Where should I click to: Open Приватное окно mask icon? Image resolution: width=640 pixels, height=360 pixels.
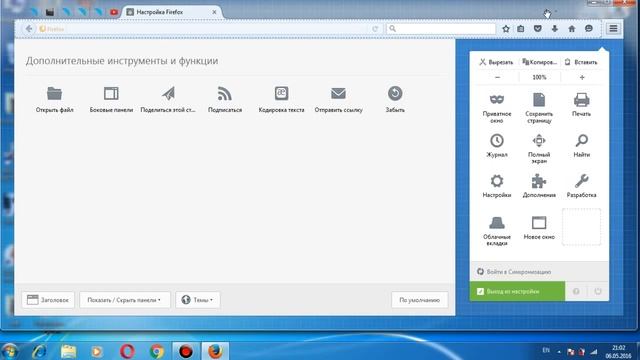click(x=497, y=99)
